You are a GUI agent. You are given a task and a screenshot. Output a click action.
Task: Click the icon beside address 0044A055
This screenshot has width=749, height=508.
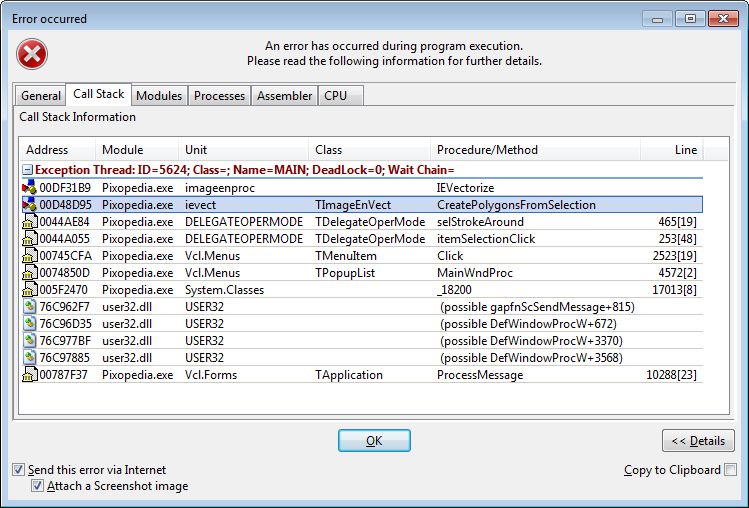coord(30,238)
